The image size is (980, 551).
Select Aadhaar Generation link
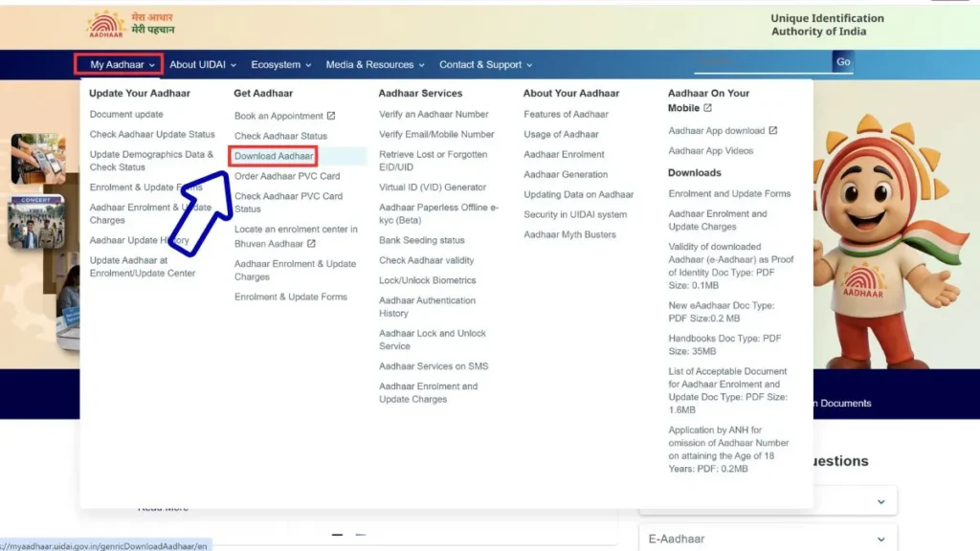566,174
